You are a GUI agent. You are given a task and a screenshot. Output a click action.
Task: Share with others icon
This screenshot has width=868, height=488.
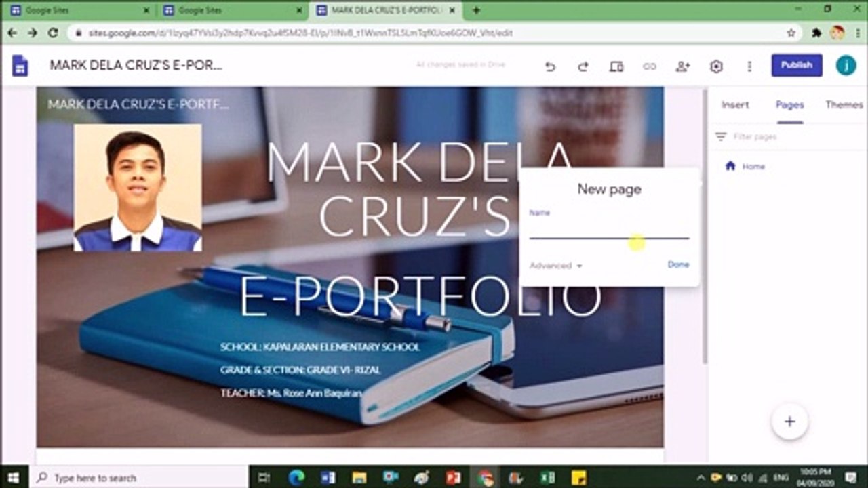pos(682,66)
